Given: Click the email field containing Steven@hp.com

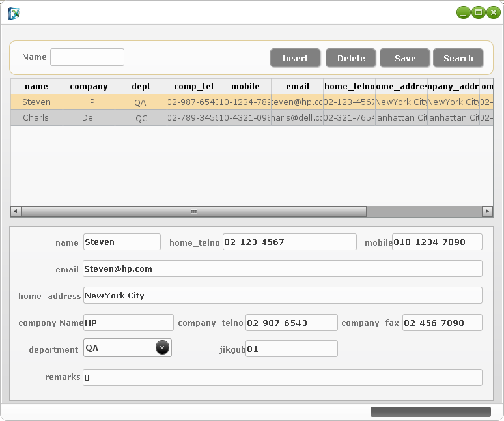Looking at the screenshot, I should pos(283,269).
